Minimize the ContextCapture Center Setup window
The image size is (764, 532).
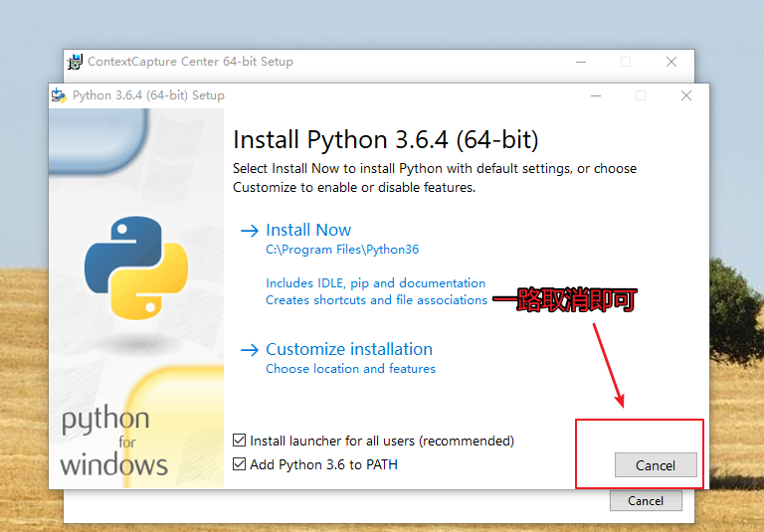click(x=581, y=62)
